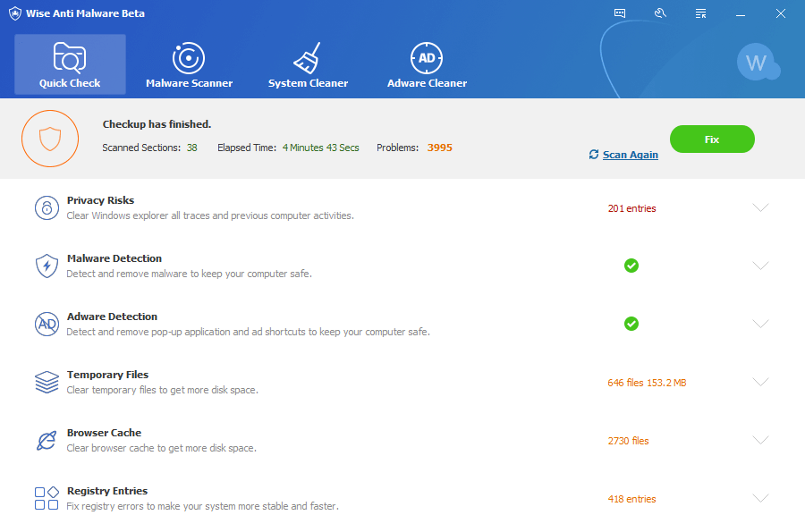Click the menu list icon in title bar
805x532 pixels.
pyautogui.click(x=700, y=13)
